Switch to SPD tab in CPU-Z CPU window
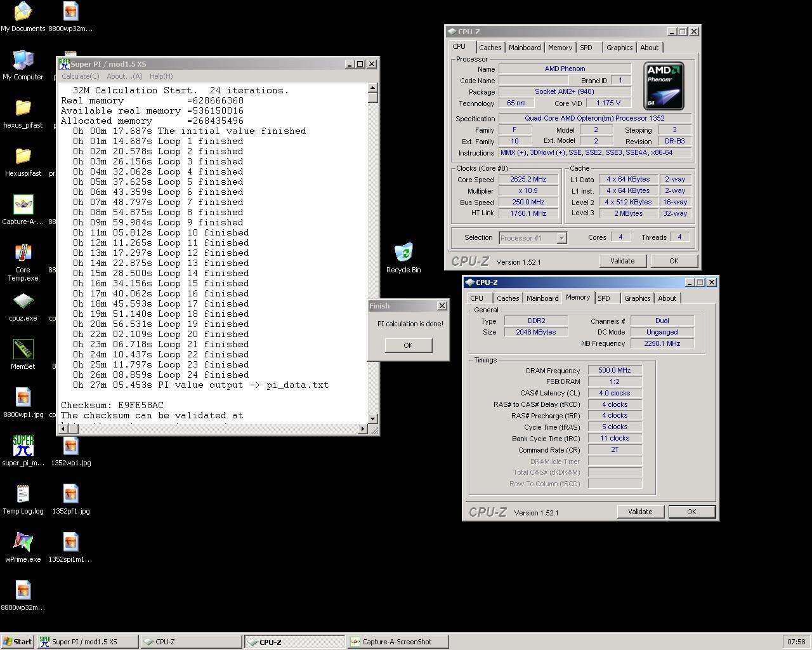Viewport: 812px width, 650px height. click(586, 48)
